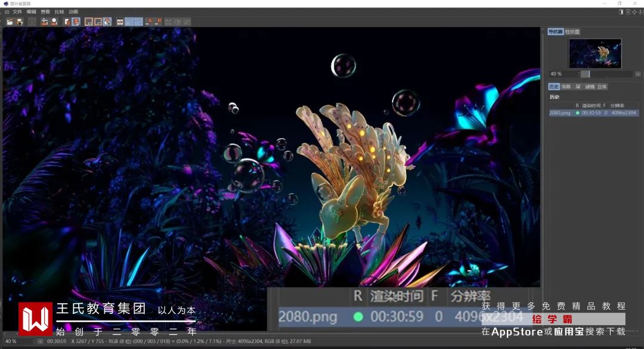
Task: Click the second greyed compare option icon
Action: click(x=178, y=21)
